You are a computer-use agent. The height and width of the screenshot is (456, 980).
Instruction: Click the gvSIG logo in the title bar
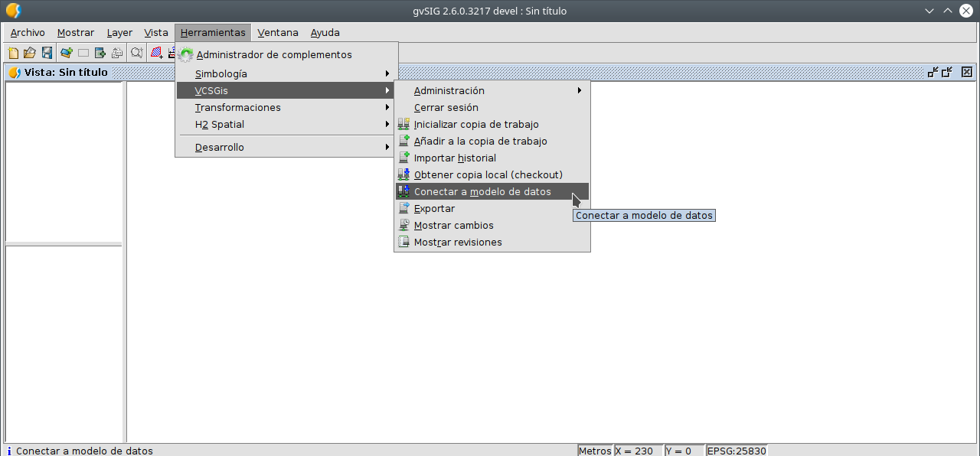point(12,11)
